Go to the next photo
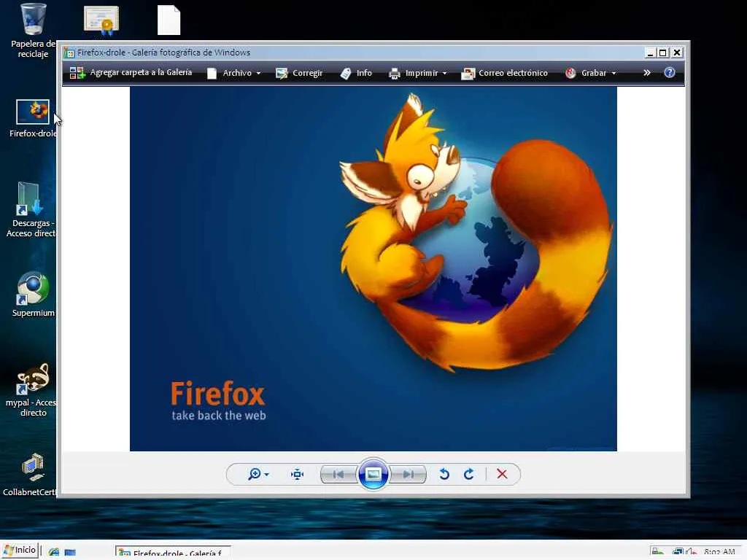Viewport: 747px width, 560px height. tap(408, 474)
